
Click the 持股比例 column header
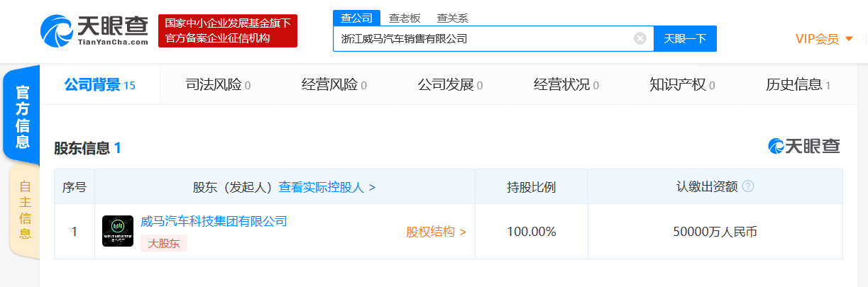532,187
